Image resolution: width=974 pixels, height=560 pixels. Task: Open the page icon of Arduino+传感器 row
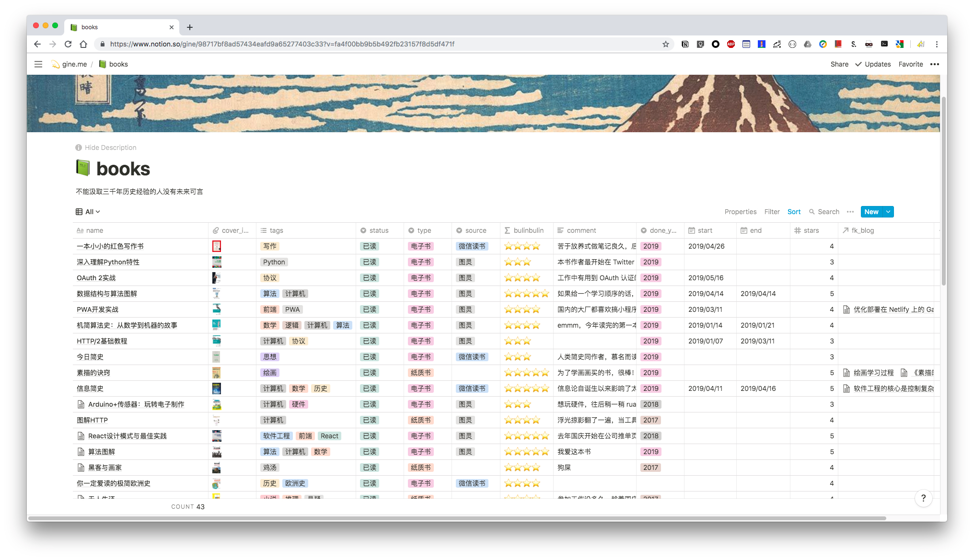(x=81, y=404)
